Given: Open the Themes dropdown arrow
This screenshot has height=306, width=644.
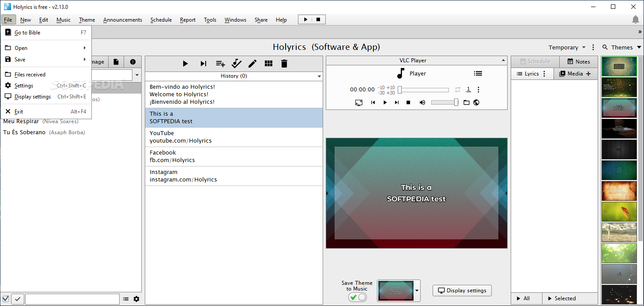Looking at the screenshot, I should click(638, 47).
